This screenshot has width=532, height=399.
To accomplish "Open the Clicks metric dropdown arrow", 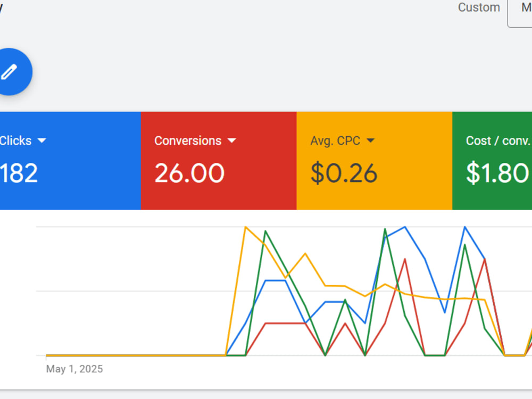I will [41, 140].
